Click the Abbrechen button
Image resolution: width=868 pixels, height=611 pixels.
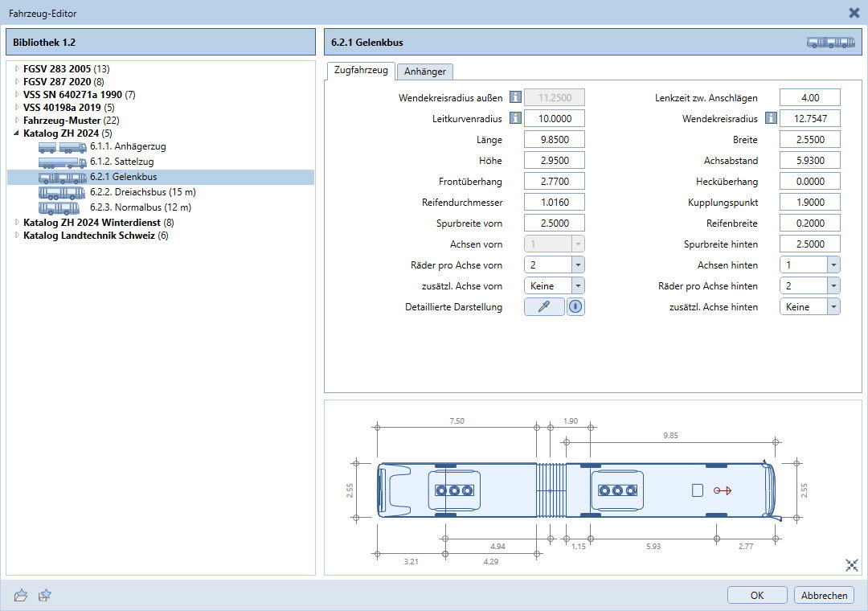(824, 596)
